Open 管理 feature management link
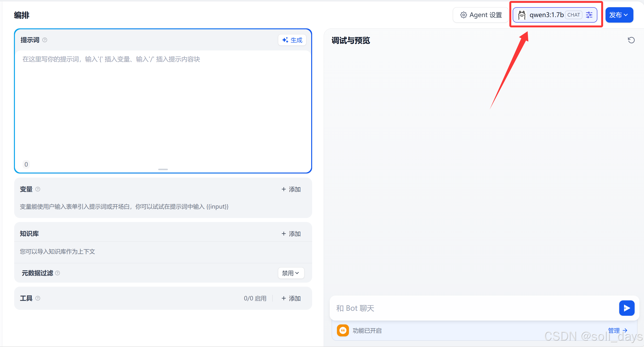Image resolution: width=644 pixels, height=347 pixels. click(x=618, y=330)
